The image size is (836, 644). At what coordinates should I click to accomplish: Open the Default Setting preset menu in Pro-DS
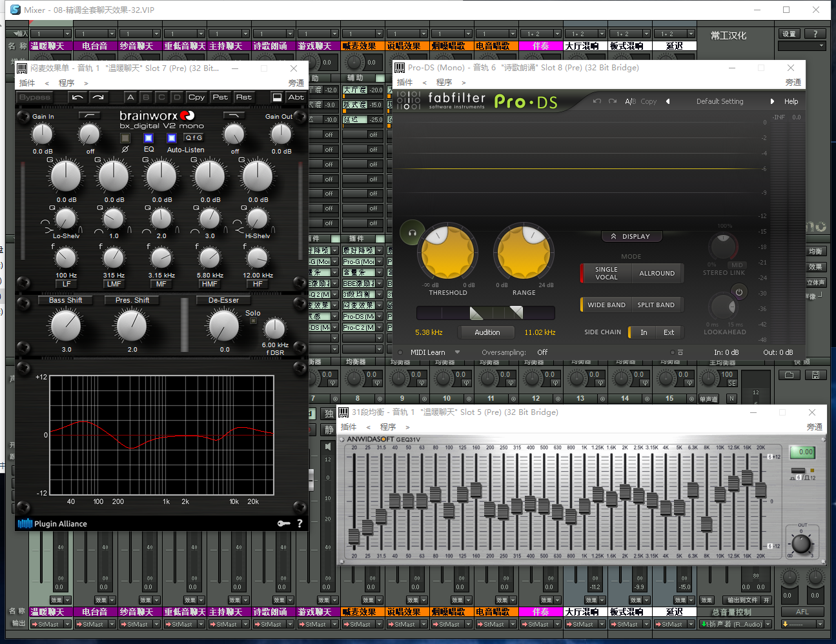pos(720,101)
